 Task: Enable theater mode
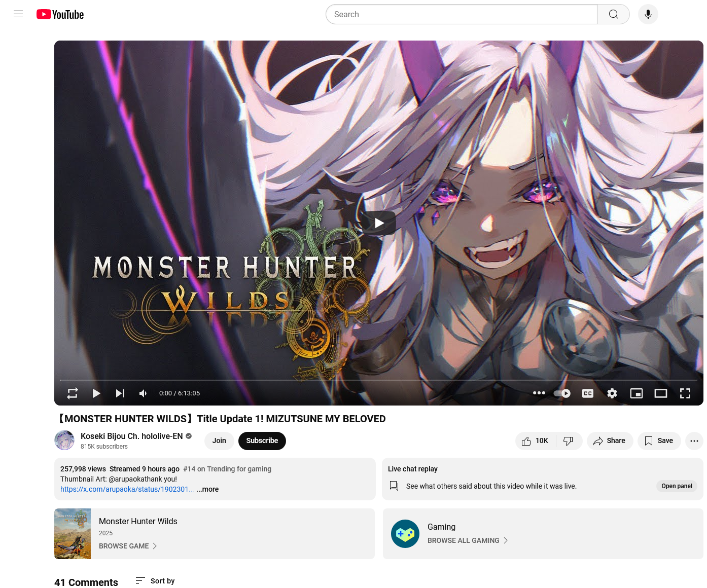(661, 393)
